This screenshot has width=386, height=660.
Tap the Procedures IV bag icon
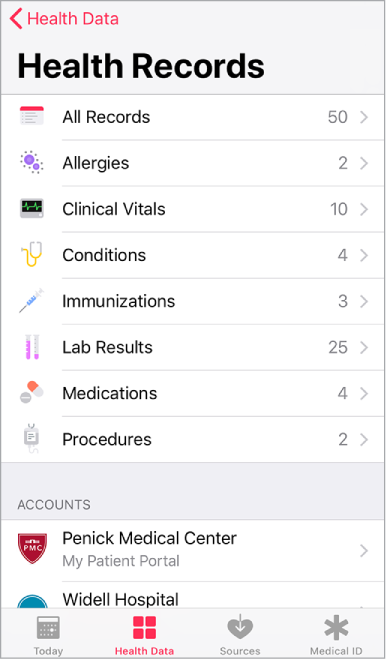pyautogui.click(x=32, y=439)
